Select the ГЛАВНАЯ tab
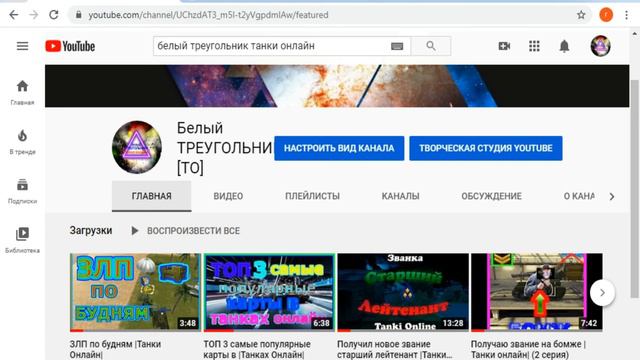The image size is (640, 360). point(151,196)
